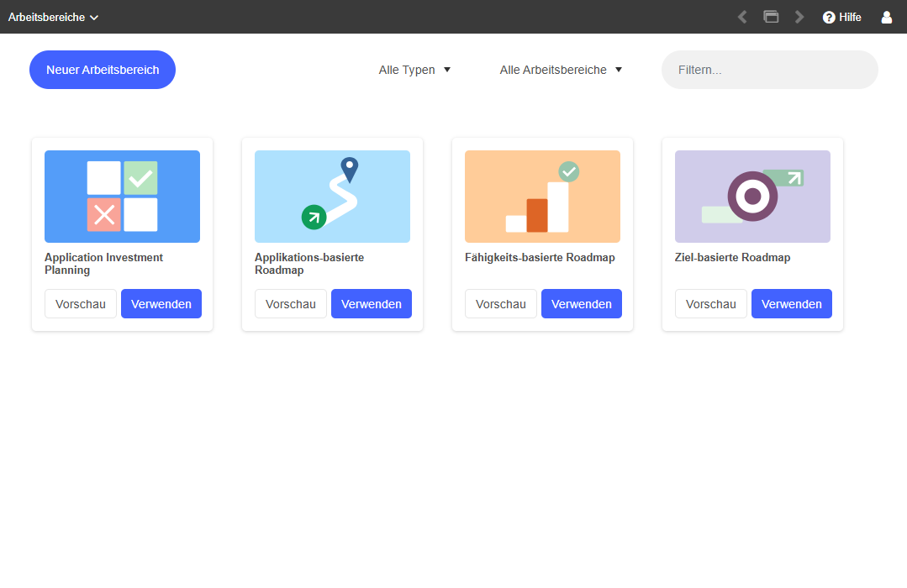Image resolution: width=907 pixels, height=588 pixels.
Task: Open the user profile icon
Action: tap(886, 17)
